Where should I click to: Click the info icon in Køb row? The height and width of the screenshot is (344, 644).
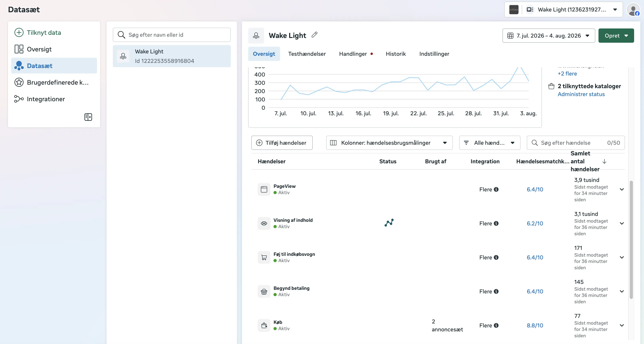pos(496,325)
